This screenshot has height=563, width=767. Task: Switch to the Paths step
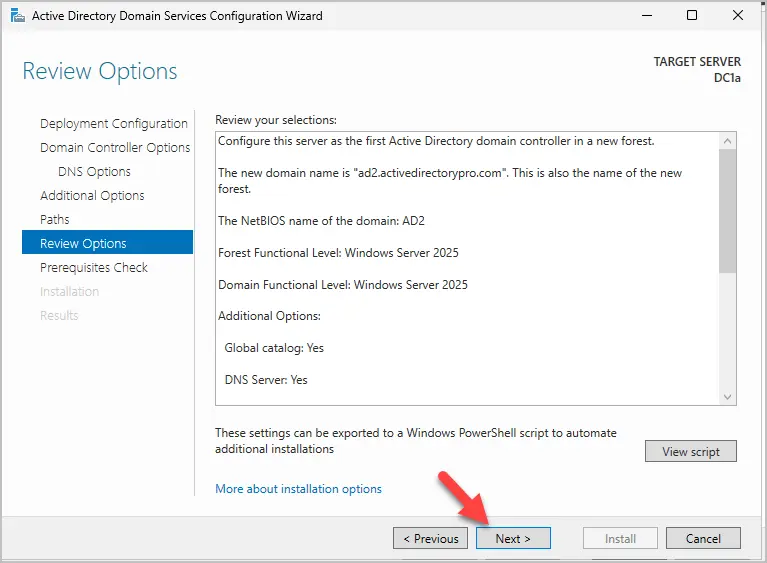pos(55,220)
